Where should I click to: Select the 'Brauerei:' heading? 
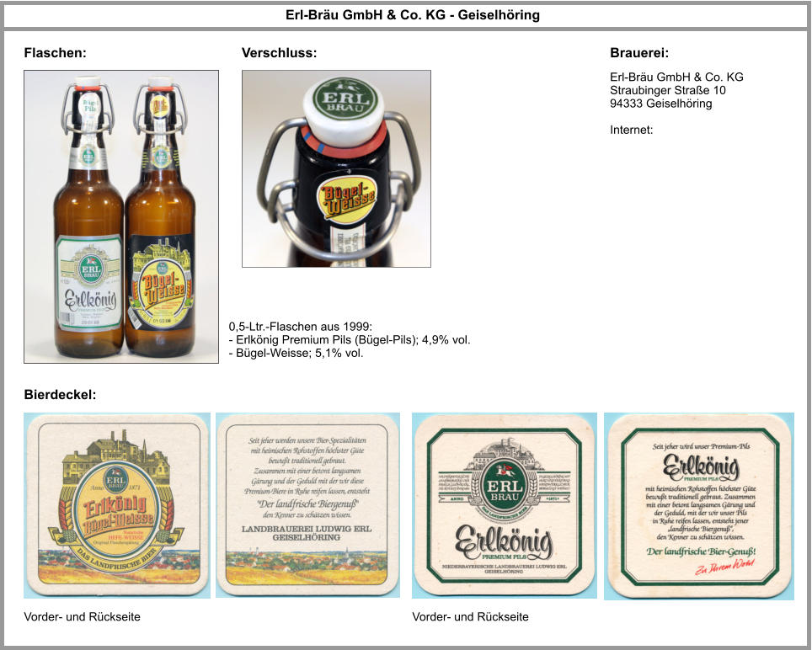point(639,53)
